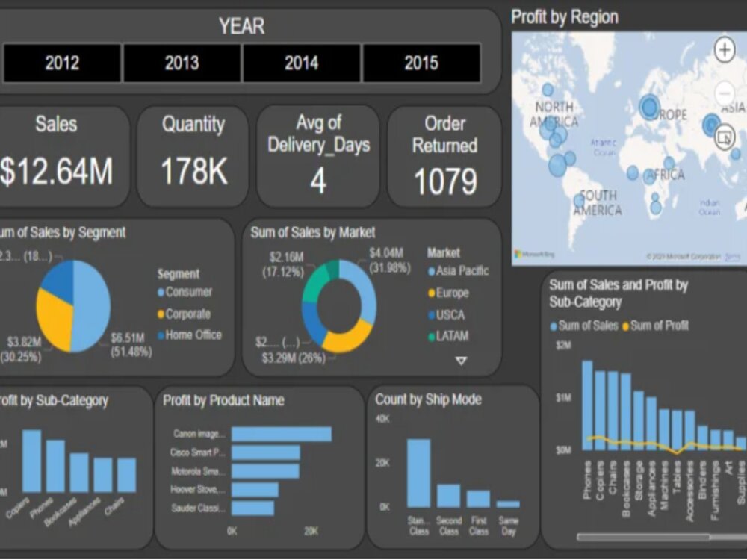
Task: Select Europe in the Market legend
Action: coord(448,293)
